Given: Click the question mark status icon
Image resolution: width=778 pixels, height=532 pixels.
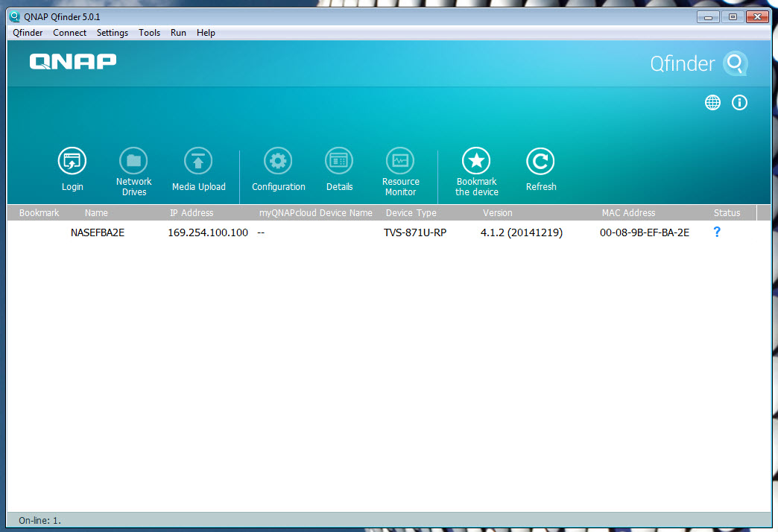Looking at the screenshot, I should tap(717, 232).
